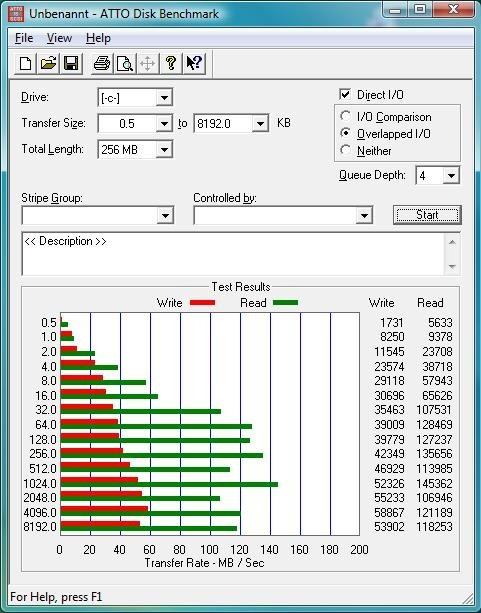Viewport: 481px width, 613px height.
Task: Open Print Preview toolbar icon
Action: click(x=125, y=63)
